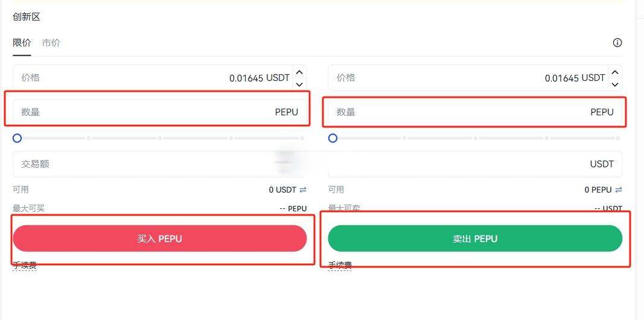Image resolution: width=644 pixels, height=320 pixels.
Task: Click the sell-side amount slider handle
Action: (333, 138)
